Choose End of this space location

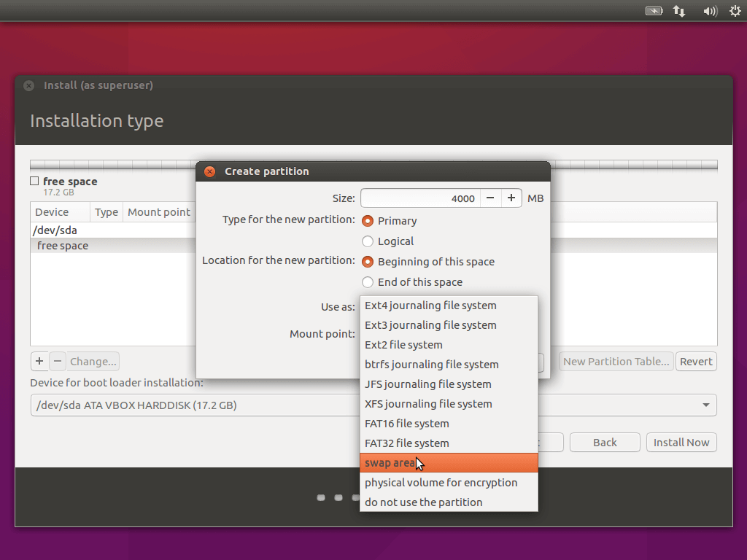click(368, 282)
